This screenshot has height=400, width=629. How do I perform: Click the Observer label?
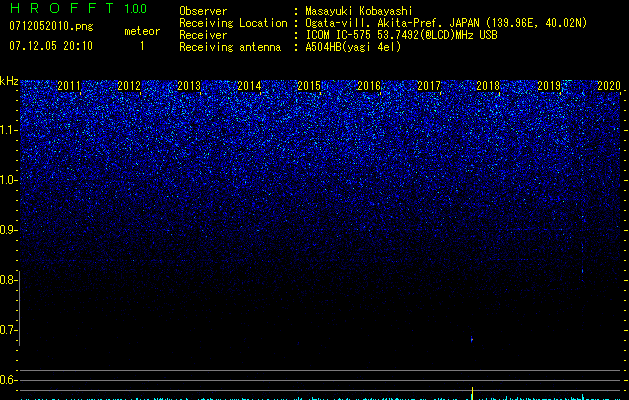click(203, 11)
